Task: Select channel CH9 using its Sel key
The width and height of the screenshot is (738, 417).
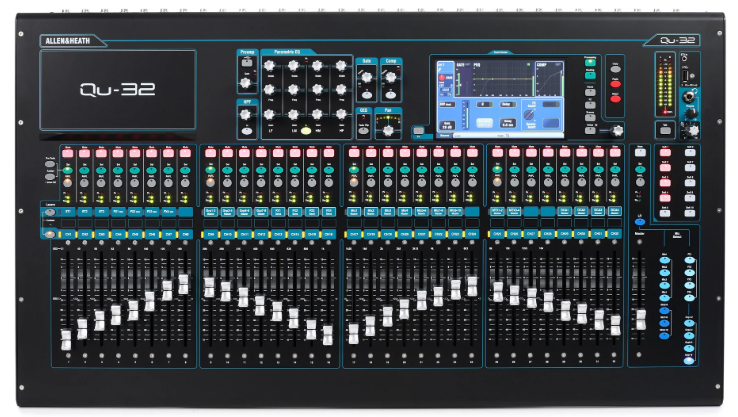Action: point(210,169)
